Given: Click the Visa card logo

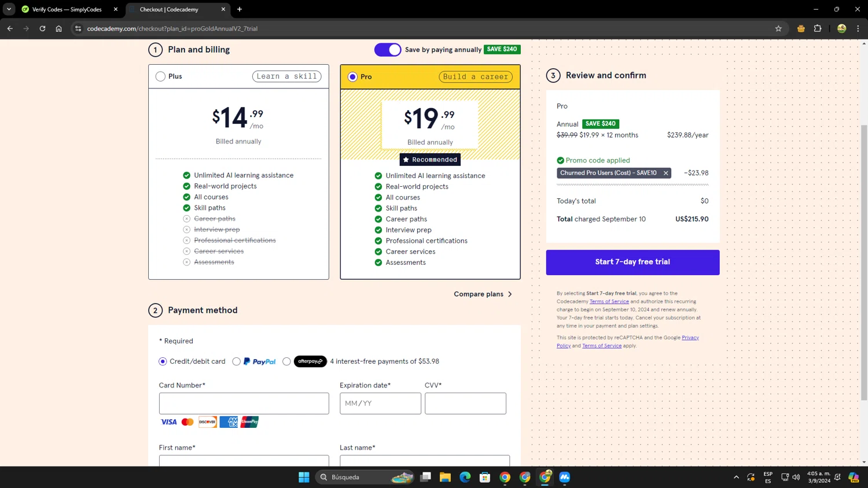Looking at the screenshot, I should (x=168, y=422).
